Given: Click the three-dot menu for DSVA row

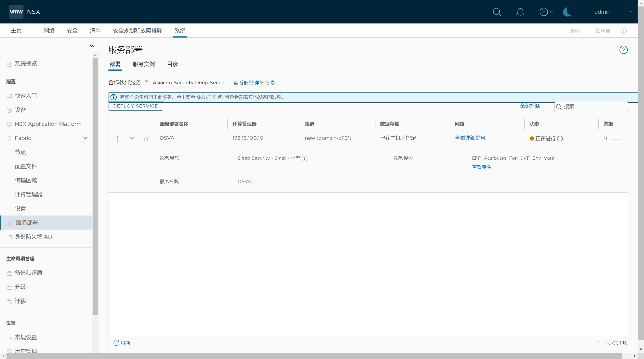Looking at the screenshot, I should click(x=117, y=139).
